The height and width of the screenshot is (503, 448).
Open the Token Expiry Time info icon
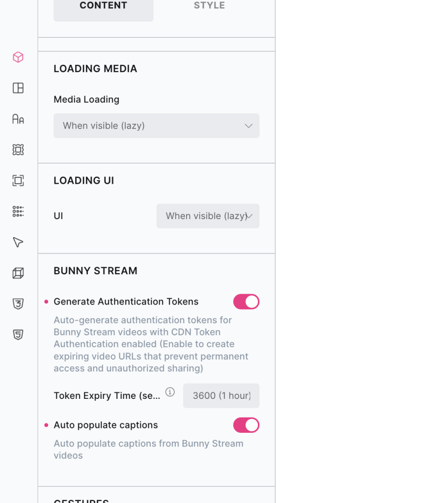click(x=170, y=392)
